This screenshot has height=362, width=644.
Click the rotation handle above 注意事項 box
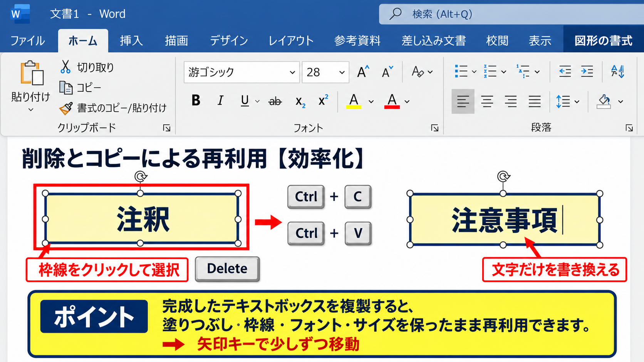click(x=503, y=177)
